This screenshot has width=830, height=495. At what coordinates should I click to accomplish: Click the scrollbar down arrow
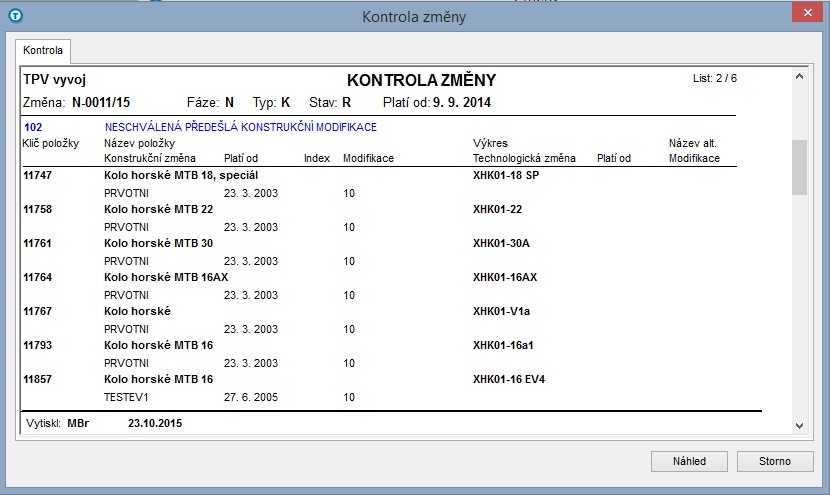(798, 425)
